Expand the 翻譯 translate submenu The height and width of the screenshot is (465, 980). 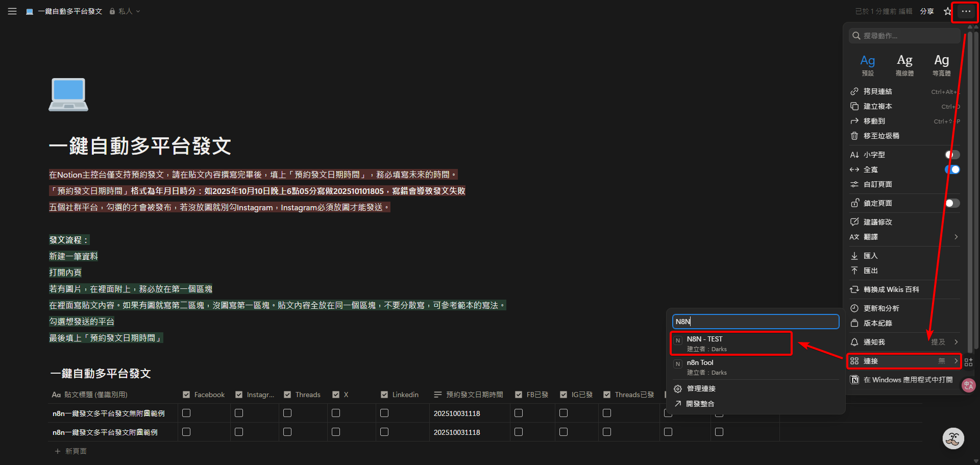coord(903,237)
